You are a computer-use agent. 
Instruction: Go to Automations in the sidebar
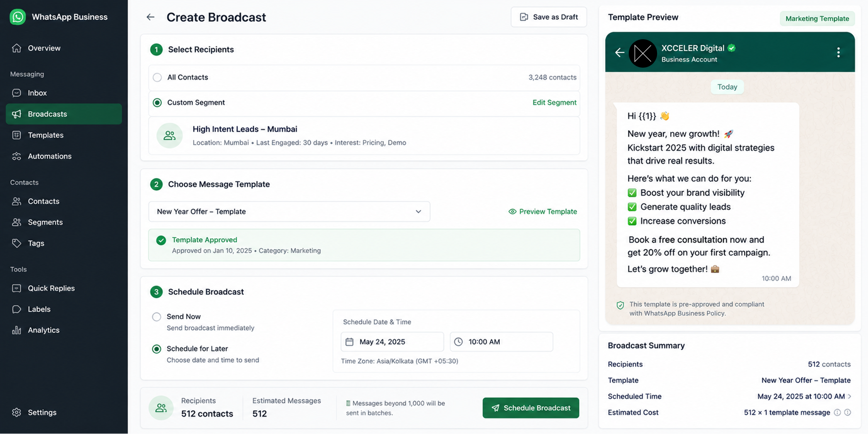point(64,156)
